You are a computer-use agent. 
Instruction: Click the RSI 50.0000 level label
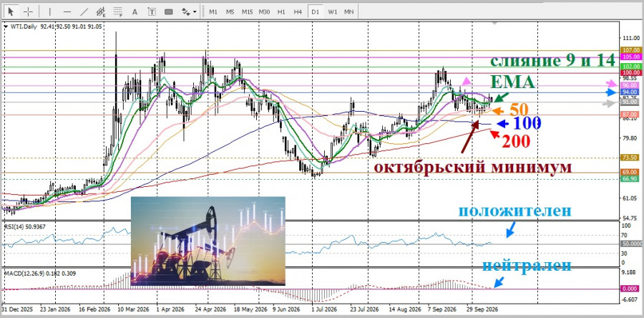click(632, 244)
